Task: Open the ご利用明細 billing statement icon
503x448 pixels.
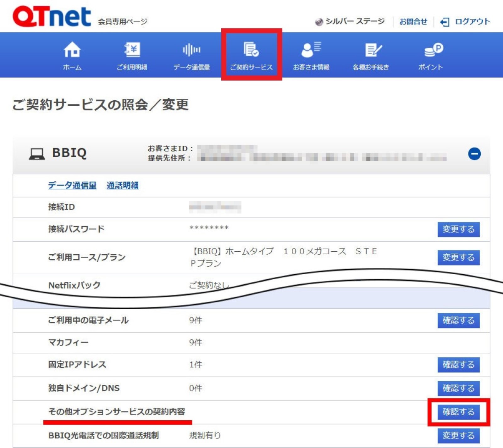Action: click(132, 50)
